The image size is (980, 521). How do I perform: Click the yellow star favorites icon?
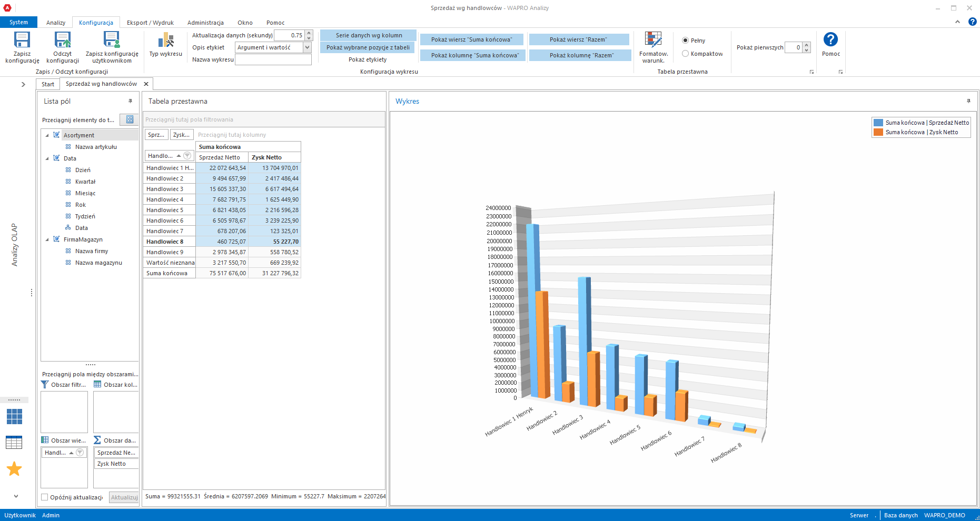tap(14, 468)
